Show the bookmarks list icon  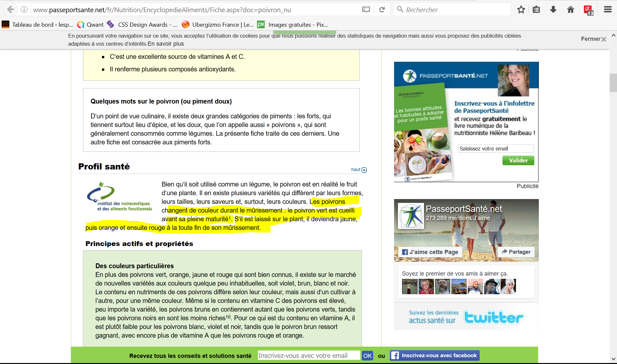536,10
